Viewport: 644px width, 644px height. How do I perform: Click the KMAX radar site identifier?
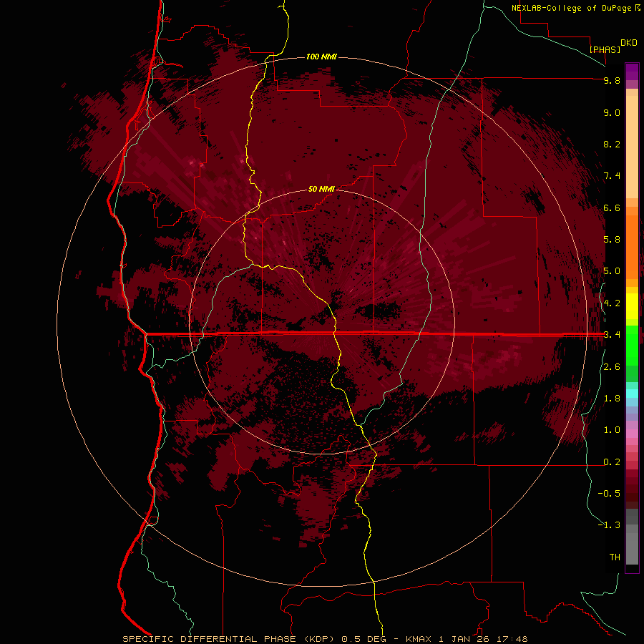pyautogui.click(x=419, y=639)
